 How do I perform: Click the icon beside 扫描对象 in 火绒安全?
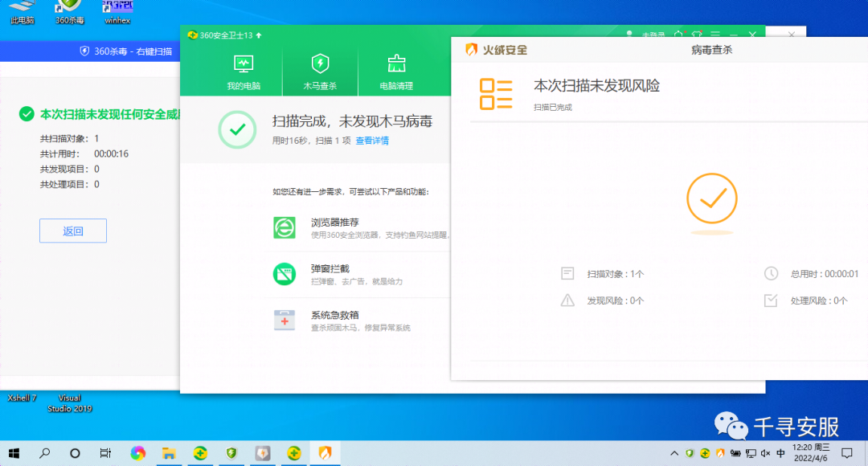pyautogui.click(x=567, y=273)
